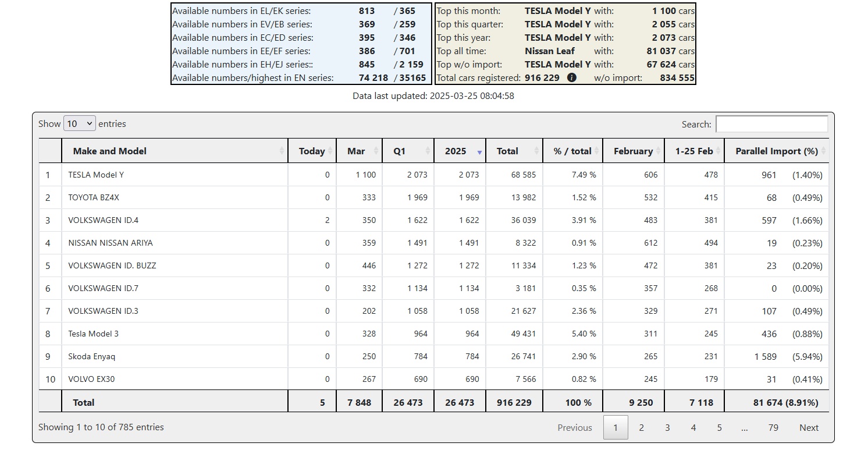Image resolution: width=868 pixels, height=457 pixels.
Task: Focus the Search input field
Action: 771,124
